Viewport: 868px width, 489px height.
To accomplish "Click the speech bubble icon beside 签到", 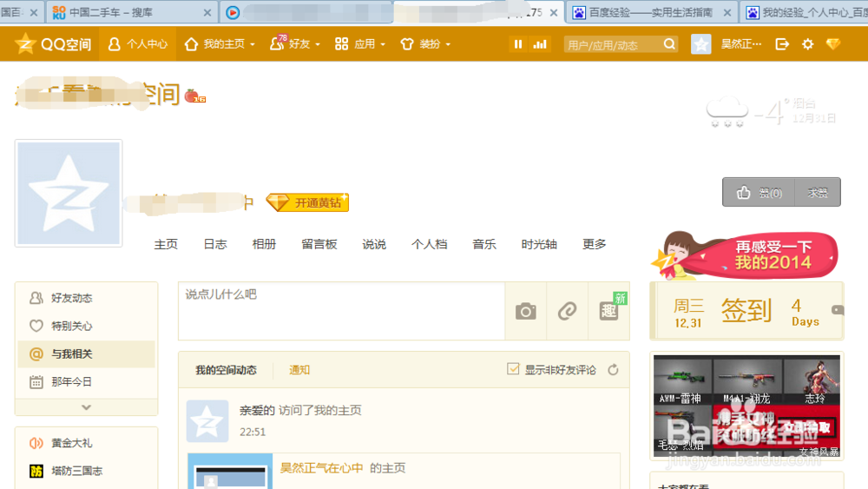I will point(837,310).
